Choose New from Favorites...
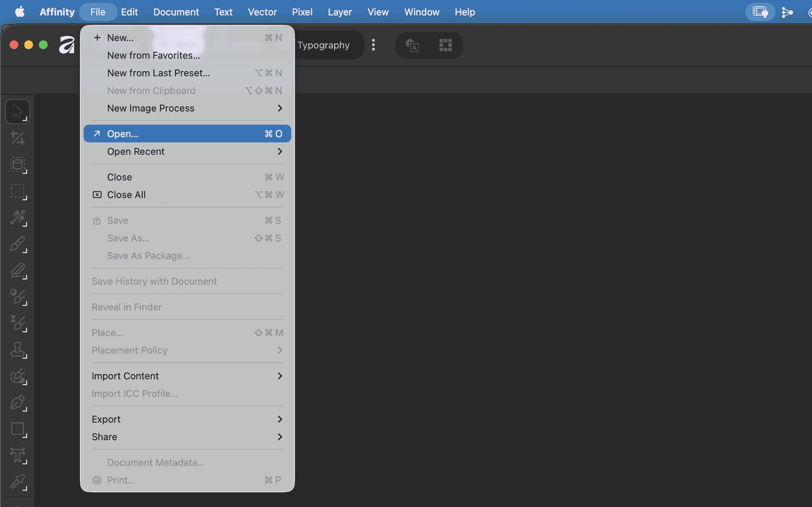This screenshot has width=812, height=507. 187,55
